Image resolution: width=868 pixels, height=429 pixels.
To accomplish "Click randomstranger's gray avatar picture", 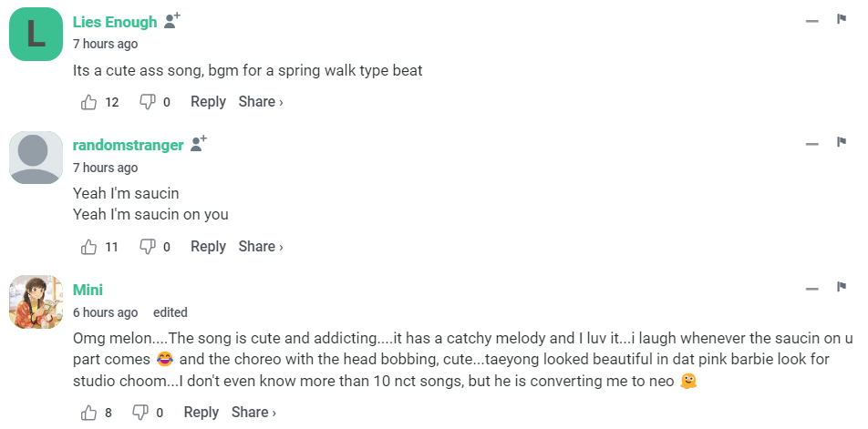I will 36,157.
